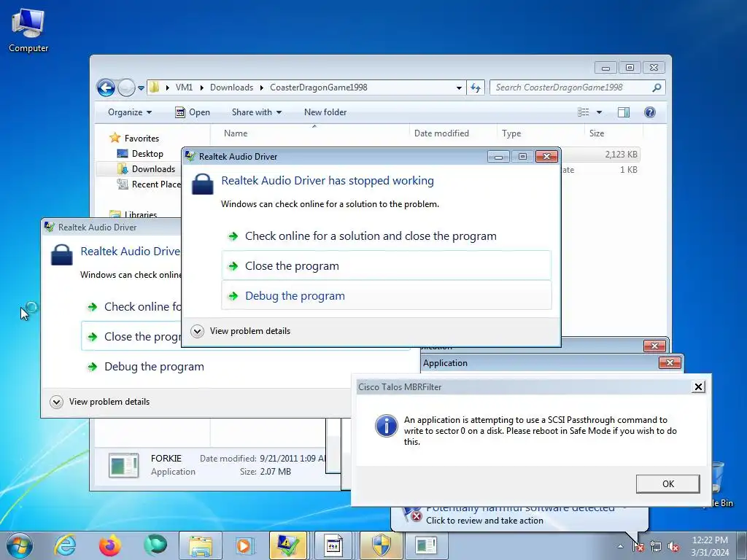Image resolution: width=747 pixels, height=560 pixels.
Task: Open Windows Media Player from taskbar
Action: (245, 545)
